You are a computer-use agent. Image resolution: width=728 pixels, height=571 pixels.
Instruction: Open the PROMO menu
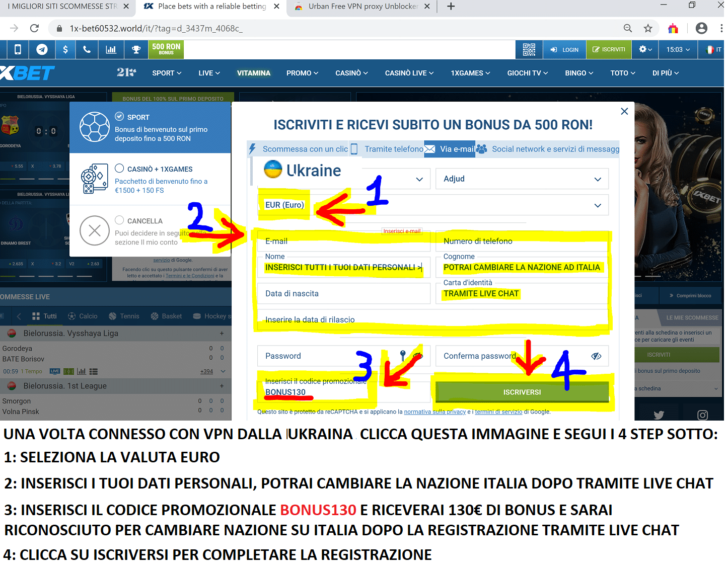pos(302,73)
